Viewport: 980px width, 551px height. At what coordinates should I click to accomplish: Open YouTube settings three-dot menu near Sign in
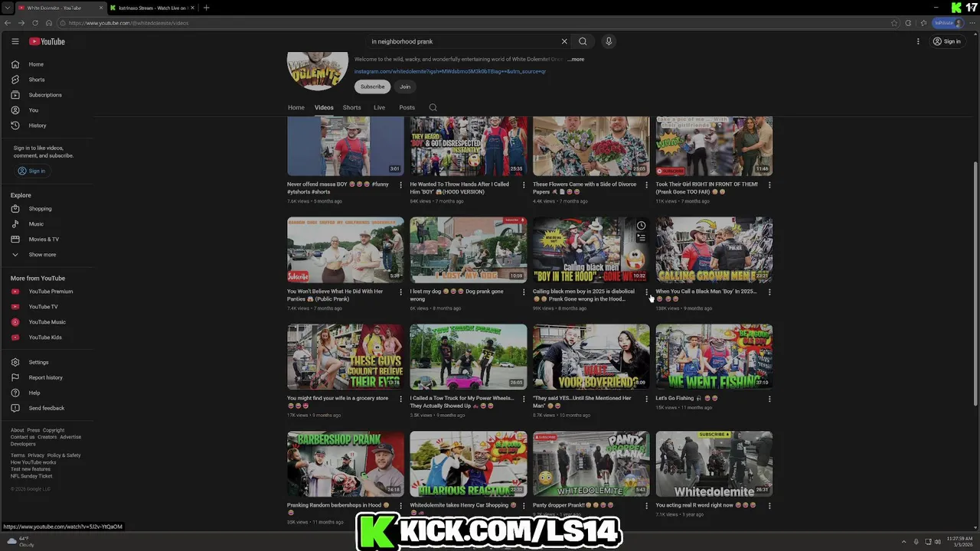click(918, 41)
